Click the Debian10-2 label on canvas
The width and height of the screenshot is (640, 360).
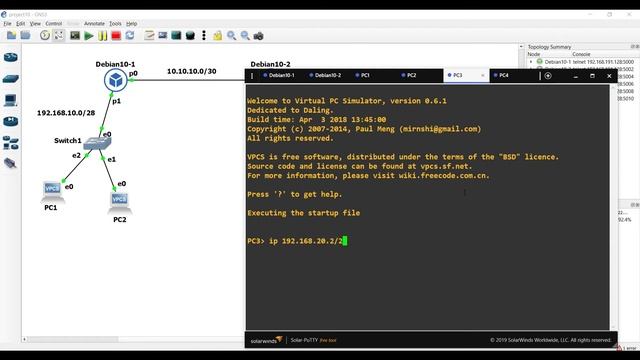(270, 64)
